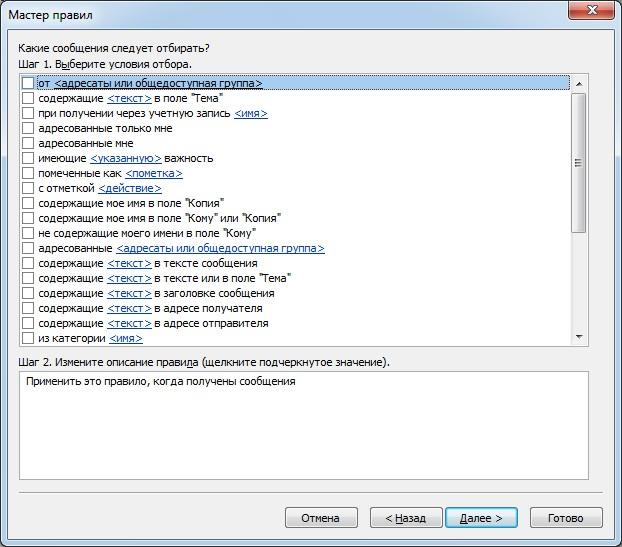Tick 'содержащие текст в заголовке сообщения' checkbox
The width and height of the screenshot is (622, 547).
point(28,294)
